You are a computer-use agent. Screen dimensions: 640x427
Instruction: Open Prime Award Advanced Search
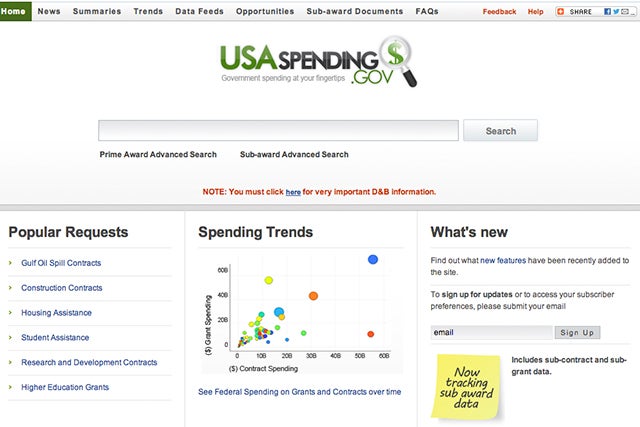click(158, 155)
